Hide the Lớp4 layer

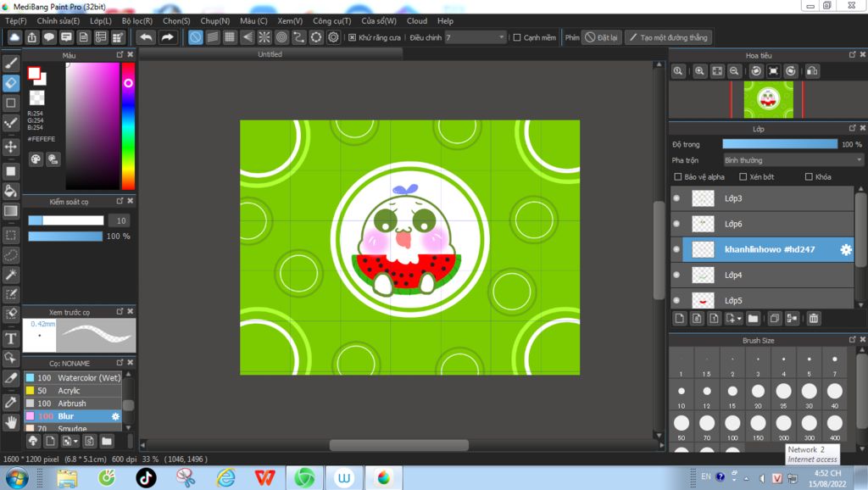(676, 275)
